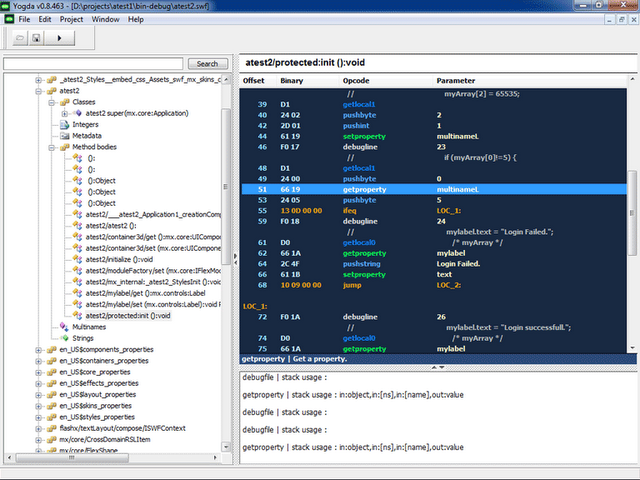The image size is (640, 480).
Task: Open the Window menu
Action: pyautogui.click(x=103, y=19)
